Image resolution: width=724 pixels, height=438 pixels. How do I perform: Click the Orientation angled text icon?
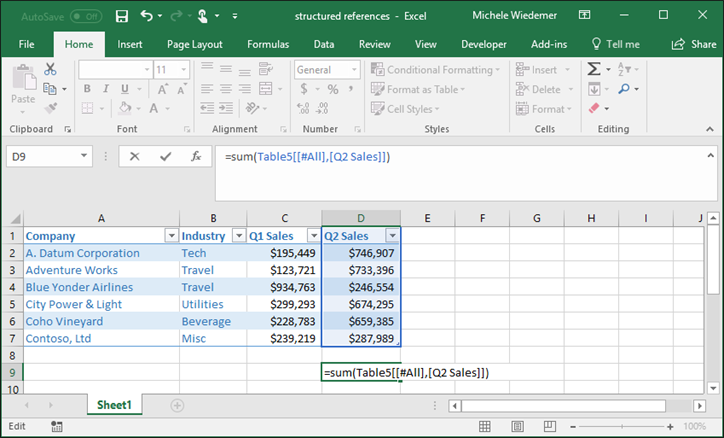pos(253,108)
